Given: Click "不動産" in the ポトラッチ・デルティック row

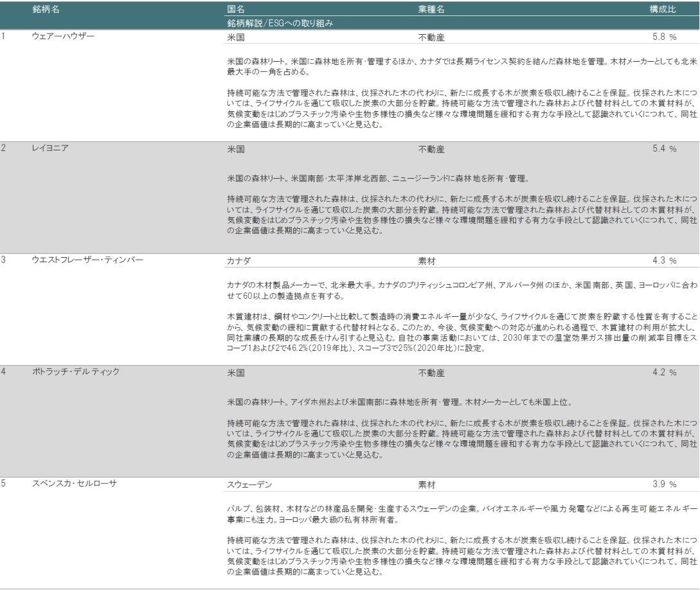Looking at the screenshot, I should point(431,373).
